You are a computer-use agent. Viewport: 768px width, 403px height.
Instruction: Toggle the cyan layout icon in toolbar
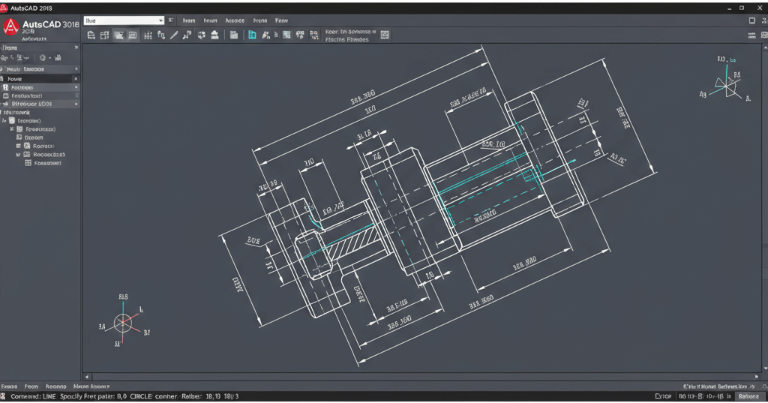coord(252,35)
